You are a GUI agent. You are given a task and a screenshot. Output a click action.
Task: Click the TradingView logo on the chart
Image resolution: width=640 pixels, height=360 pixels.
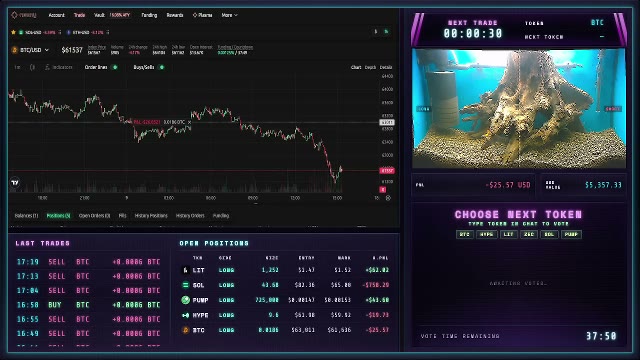coord(15,182)
